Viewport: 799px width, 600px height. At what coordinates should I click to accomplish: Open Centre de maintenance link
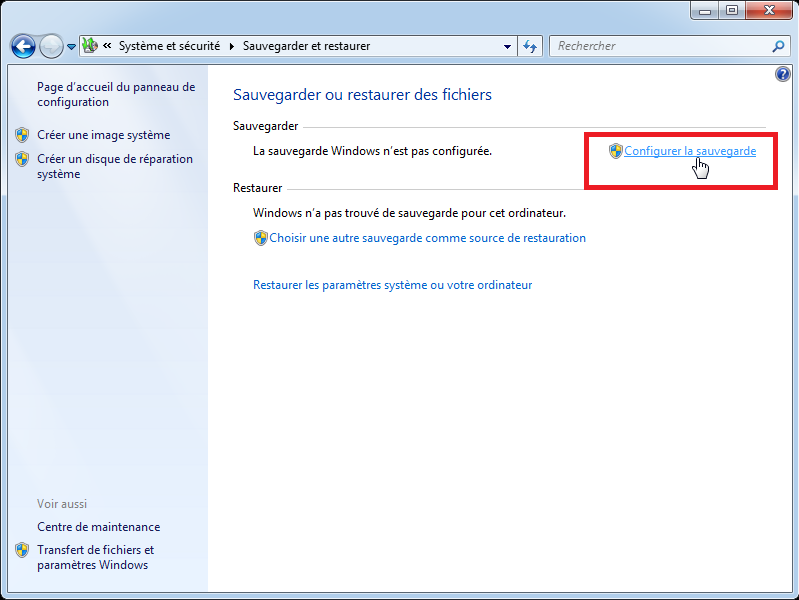click(x=98, y=527)
